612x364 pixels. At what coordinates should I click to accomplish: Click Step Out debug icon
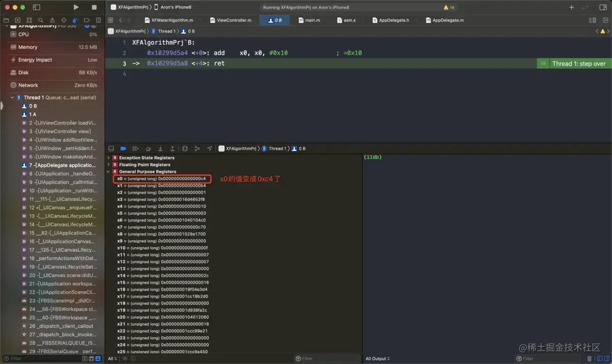(x=172, y=148)
